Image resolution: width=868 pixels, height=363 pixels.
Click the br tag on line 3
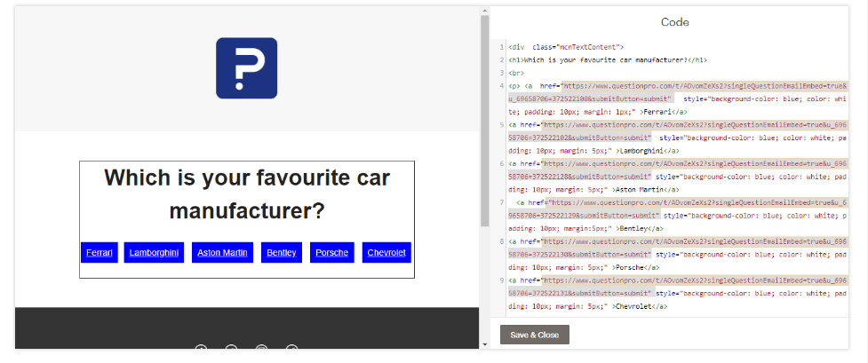[x=516, y=73]
